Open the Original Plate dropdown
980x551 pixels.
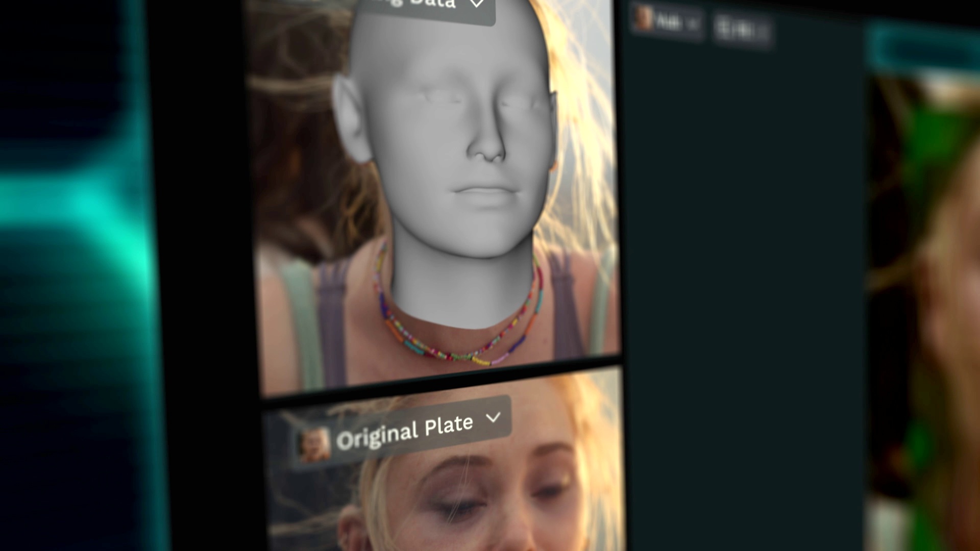point(404,433)
